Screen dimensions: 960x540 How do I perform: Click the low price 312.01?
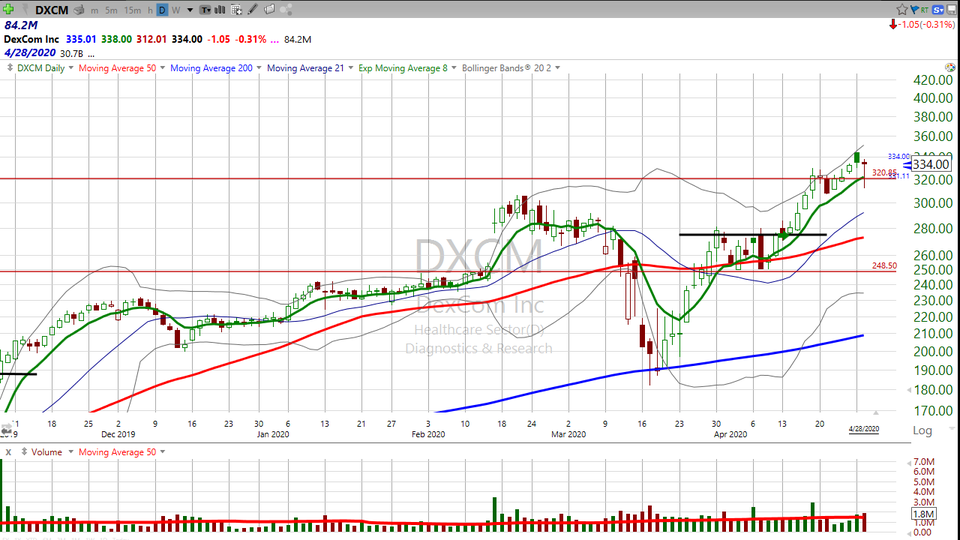151,39
